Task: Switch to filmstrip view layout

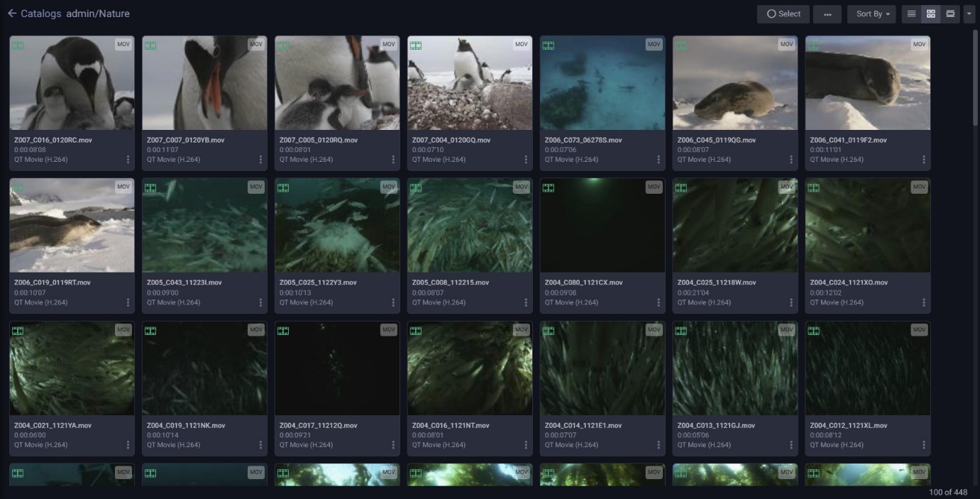Action: click(x=950, y=14)
